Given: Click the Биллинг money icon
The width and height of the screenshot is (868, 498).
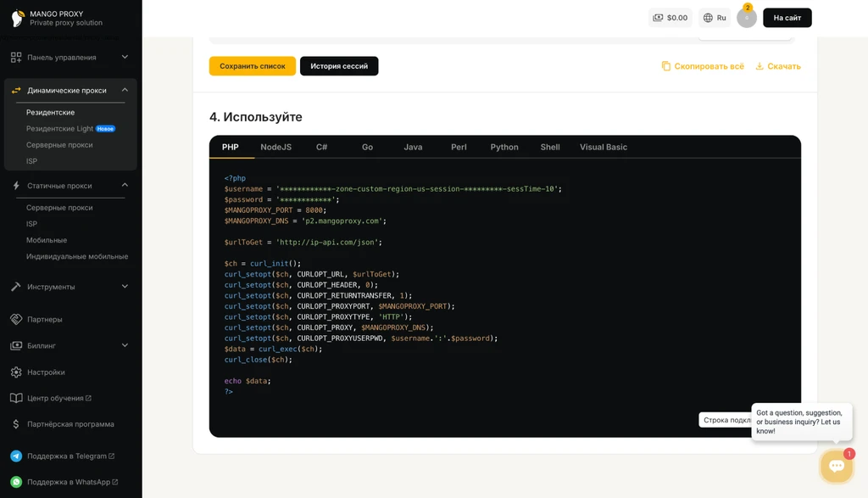Looking at the screenshot, I should click(16, 345).
